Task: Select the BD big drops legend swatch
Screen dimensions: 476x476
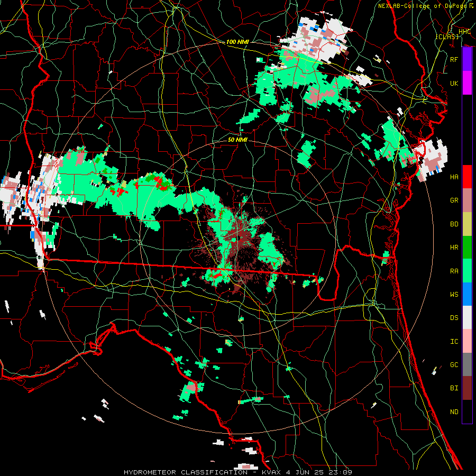Action: (467, 224)
